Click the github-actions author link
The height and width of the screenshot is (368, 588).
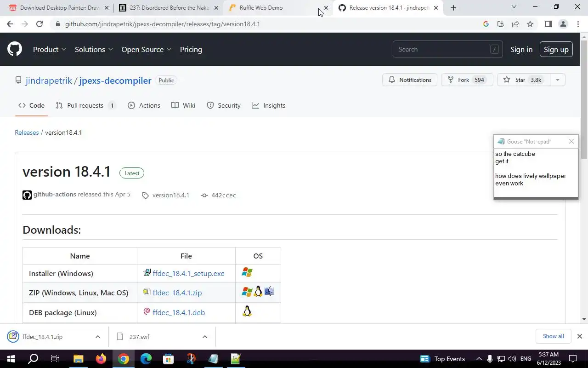55,194
